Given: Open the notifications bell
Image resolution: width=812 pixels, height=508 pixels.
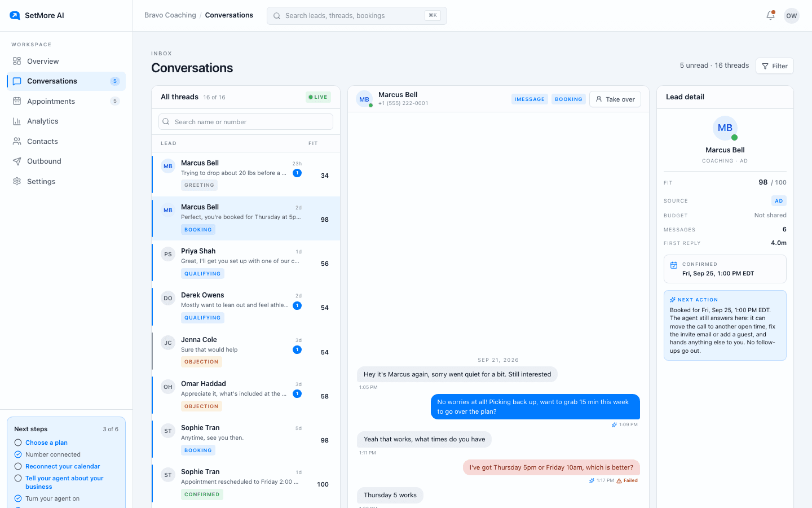Looking at the screenshot, I should 770,16.
